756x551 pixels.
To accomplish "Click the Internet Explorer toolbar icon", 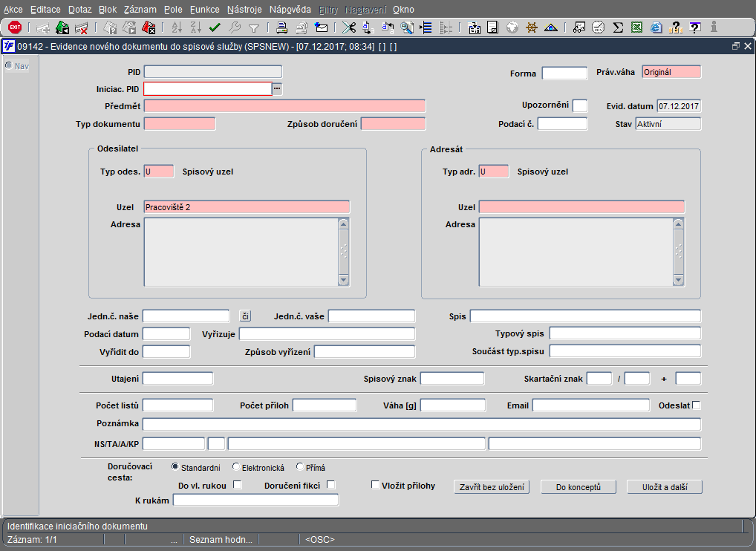I will click(x=656, y=27).
